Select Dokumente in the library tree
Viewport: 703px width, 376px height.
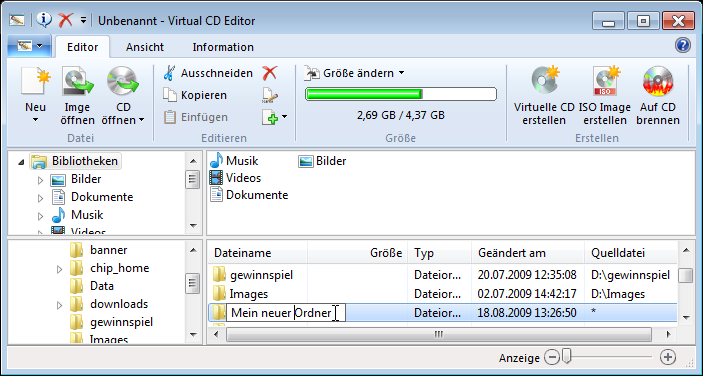point(92,197)
